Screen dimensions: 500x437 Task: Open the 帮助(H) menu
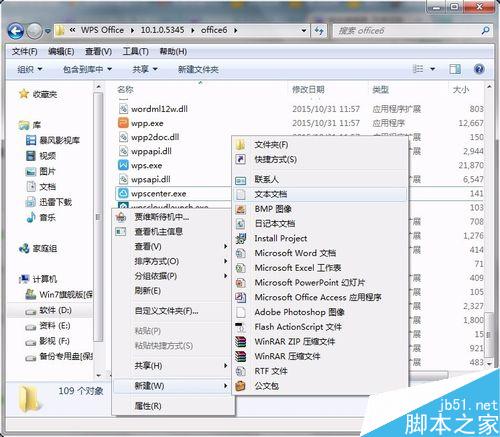(173, 52)
